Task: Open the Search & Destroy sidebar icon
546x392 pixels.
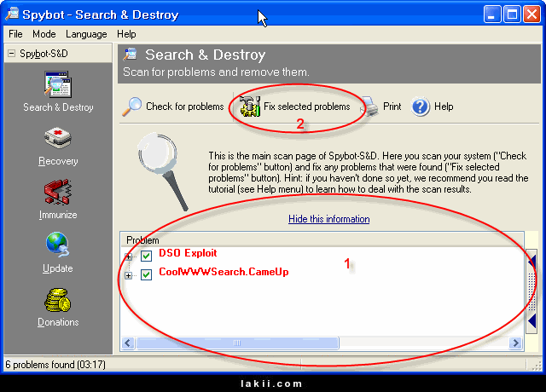Action: tap(58, 86)
